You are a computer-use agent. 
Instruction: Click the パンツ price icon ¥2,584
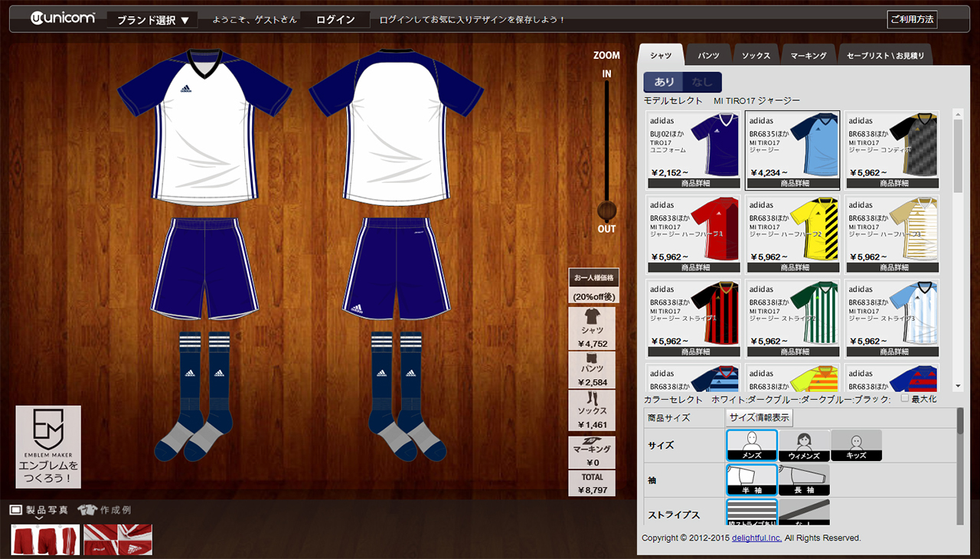tap(592, 369)
